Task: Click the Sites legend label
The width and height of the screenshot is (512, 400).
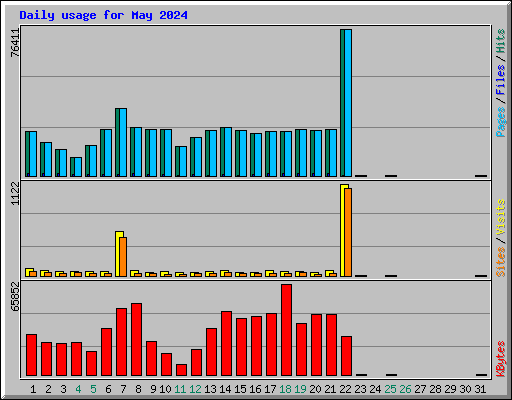Action: [x=501, y=262]
